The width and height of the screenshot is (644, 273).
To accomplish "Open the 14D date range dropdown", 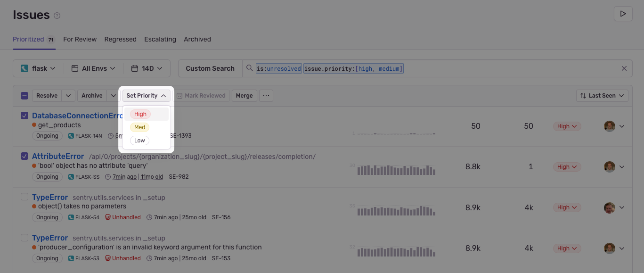I will tap(147, 68).
